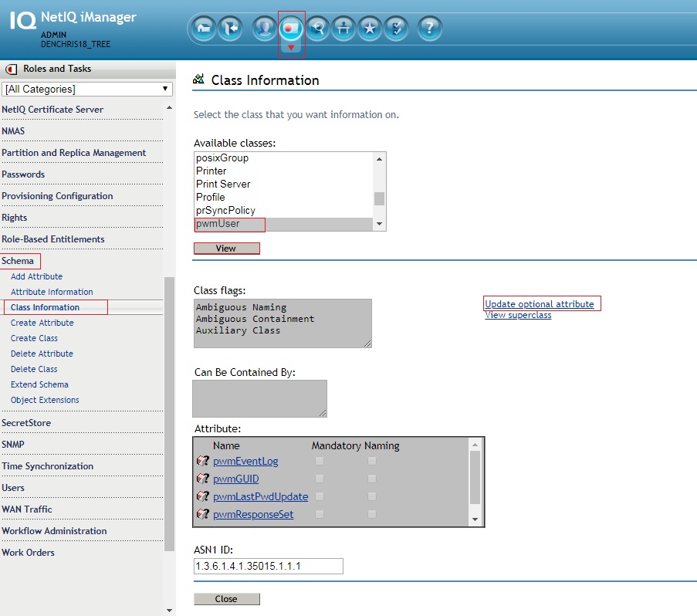Click the attribute icon beside pwmGUID
Screen dimensions: 697x616
coord(203,479)
